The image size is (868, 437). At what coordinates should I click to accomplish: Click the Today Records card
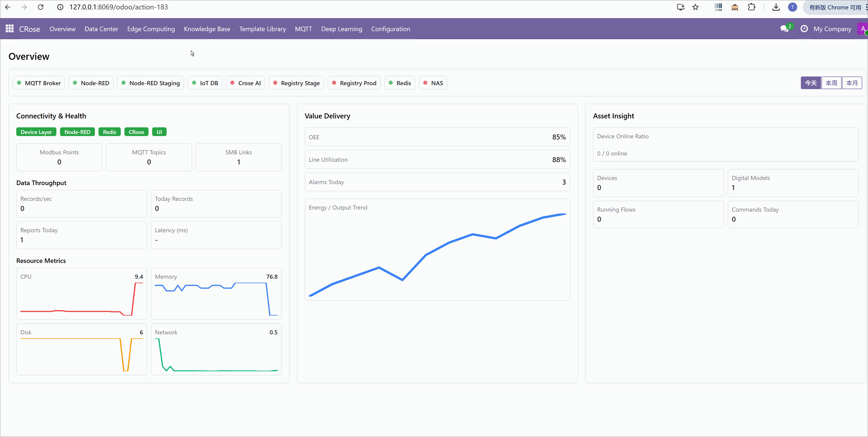click(x=216, y=204)
